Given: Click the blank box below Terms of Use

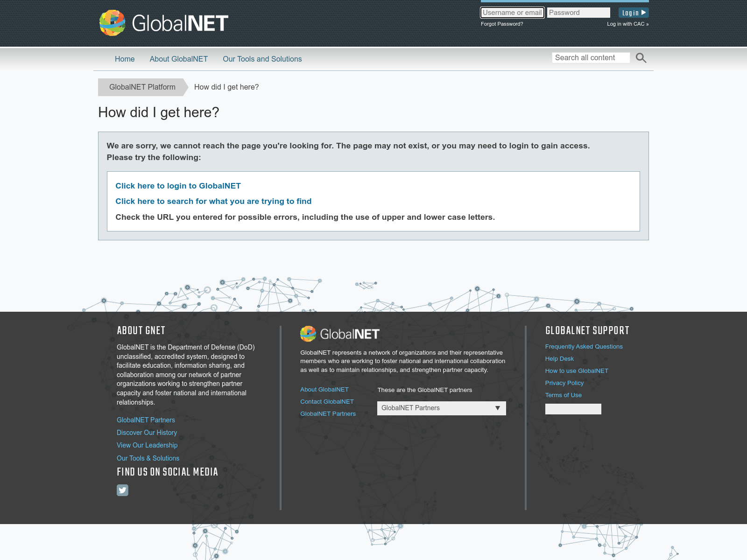Looking at the screenshot, I should click(573, 409).
